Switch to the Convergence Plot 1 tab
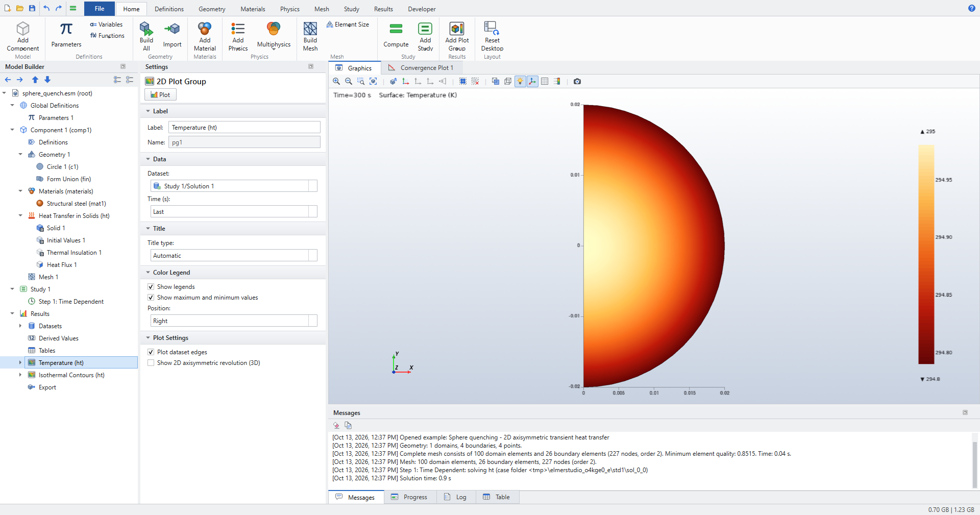980x515 pixels. coord(421,68)
